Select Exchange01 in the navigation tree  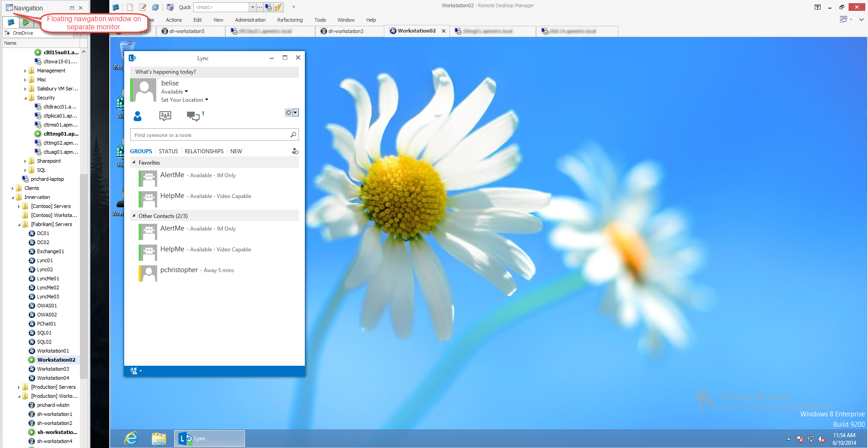point(50,251)
